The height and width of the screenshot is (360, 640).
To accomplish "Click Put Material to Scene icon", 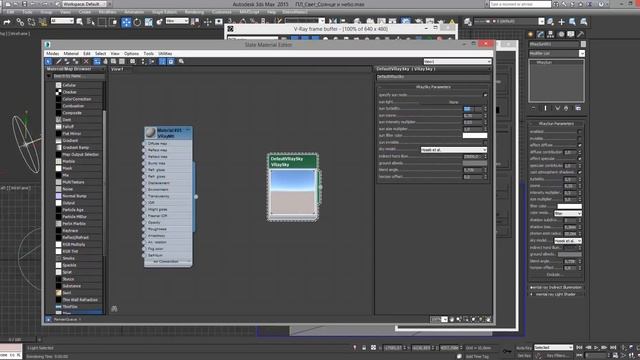I will pyautogui.click(x=67, y=62).
